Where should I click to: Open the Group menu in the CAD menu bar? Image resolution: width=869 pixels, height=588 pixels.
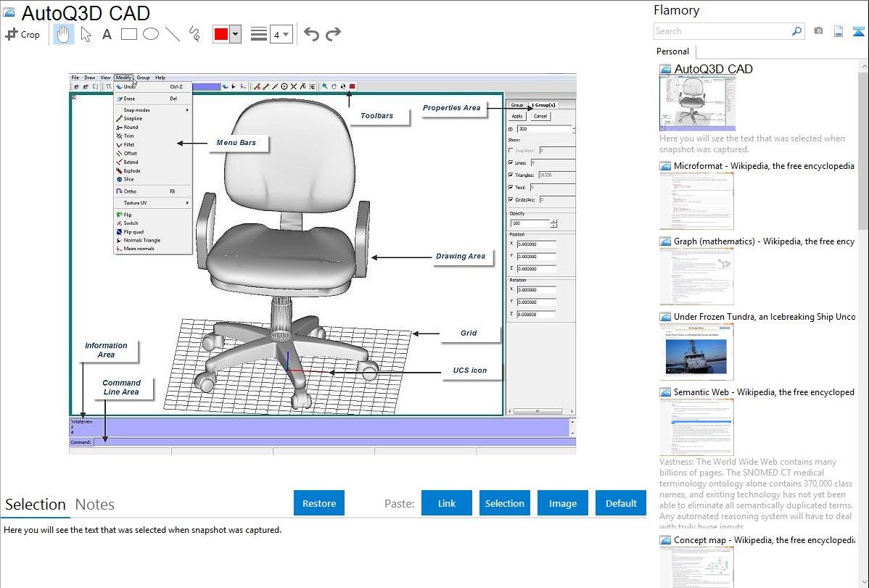143,78
